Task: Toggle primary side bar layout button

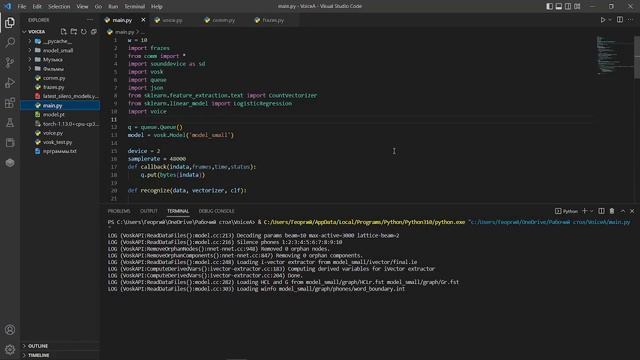Action: 549,6
